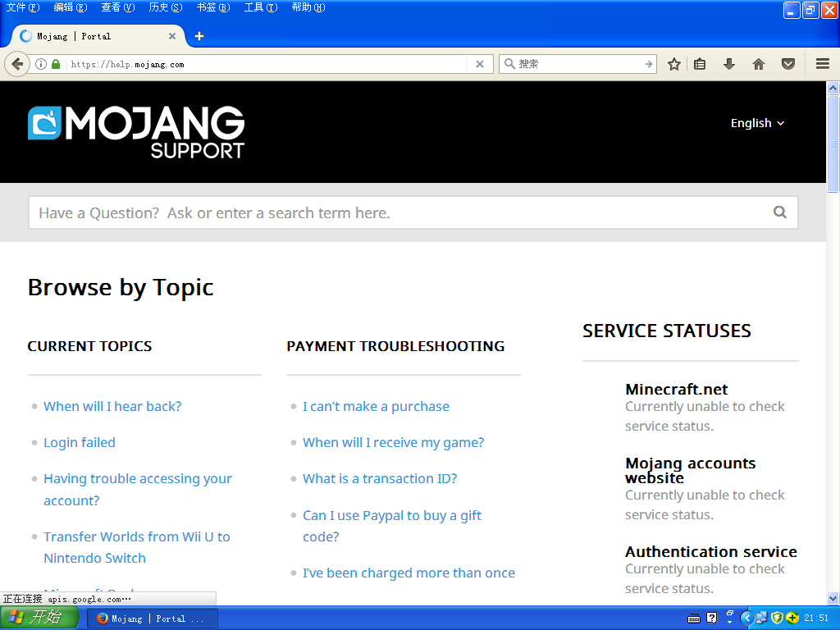840x630 pixels.
Task: Show bookmarks list icon in toolbar
Action: tap(700, 64)
